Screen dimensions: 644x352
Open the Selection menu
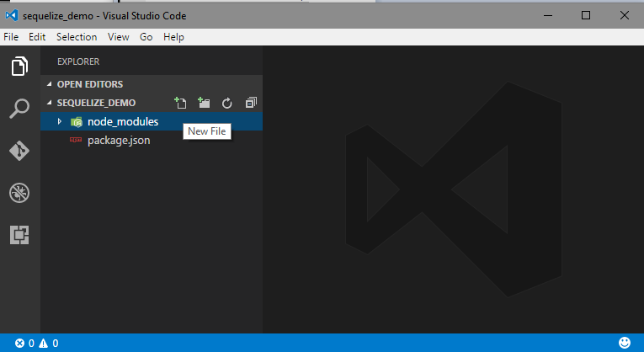[77, 37]
